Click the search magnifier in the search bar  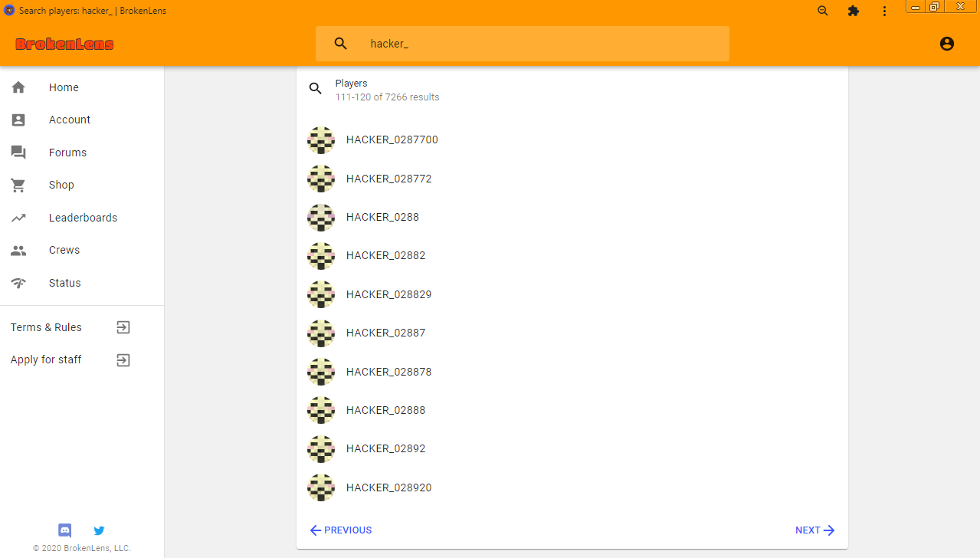click(x=341, y=44)
